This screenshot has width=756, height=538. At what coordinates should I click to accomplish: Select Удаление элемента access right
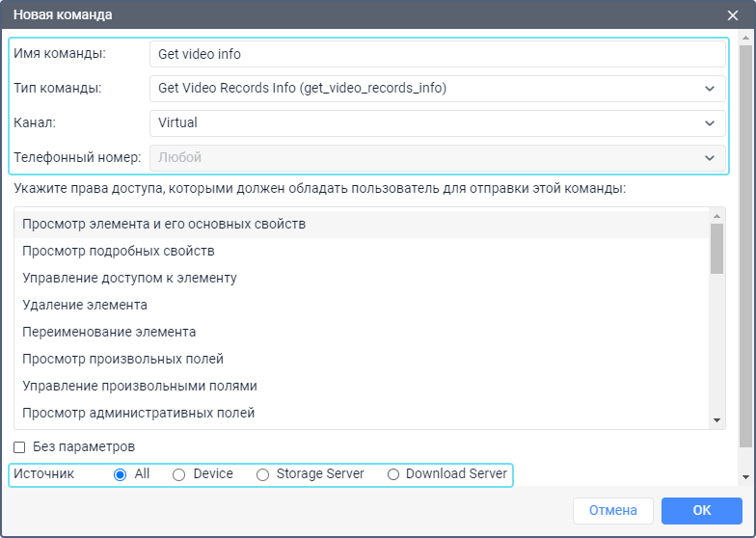click(x=85, y=306)
